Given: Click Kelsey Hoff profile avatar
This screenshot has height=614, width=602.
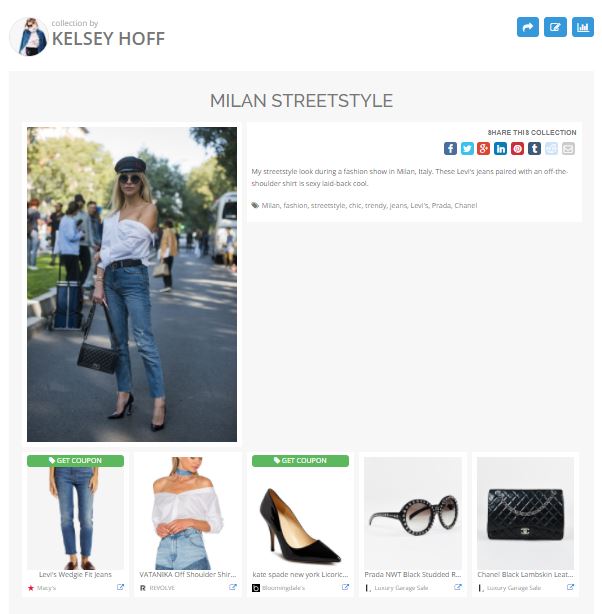Looking at the screenshot, I should [28, 36].
